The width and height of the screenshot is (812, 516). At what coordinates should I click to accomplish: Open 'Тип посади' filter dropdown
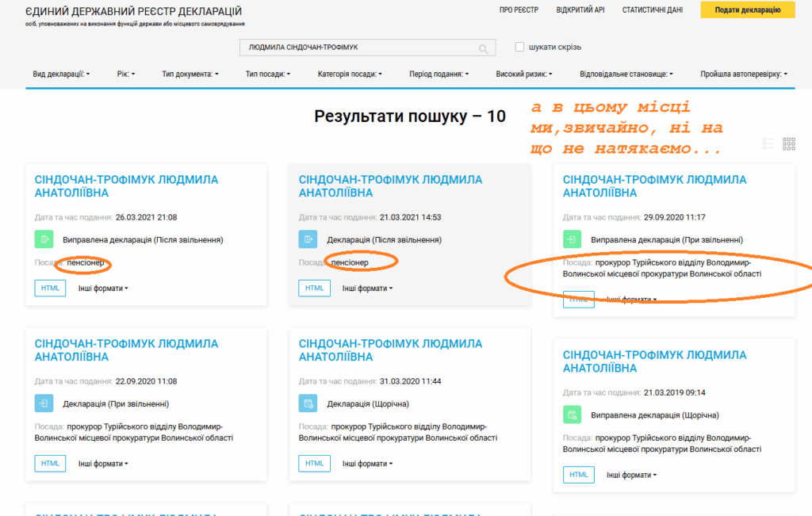268,74
